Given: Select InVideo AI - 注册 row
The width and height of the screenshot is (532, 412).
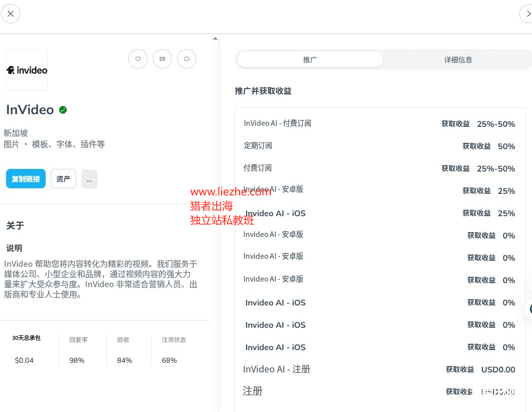Looking at the screenshot, I should [x=379, y=369].
